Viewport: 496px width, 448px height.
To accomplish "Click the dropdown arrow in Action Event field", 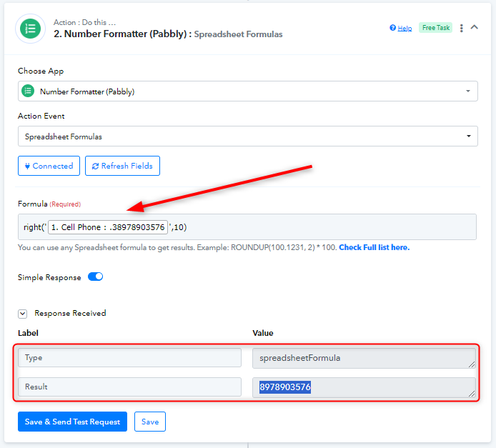I will pyautogui.click(x=468, y=136).
